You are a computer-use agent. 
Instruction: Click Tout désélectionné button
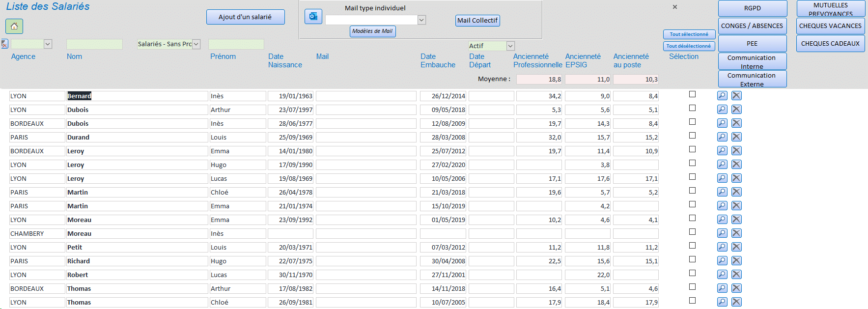coord(689,46)
